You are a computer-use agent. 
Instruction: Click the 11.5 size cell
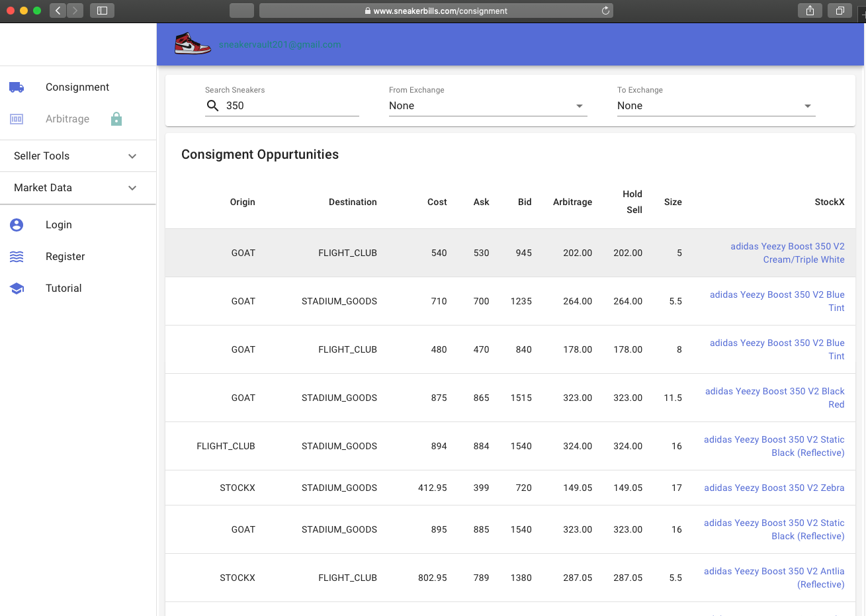click(673, 398)
